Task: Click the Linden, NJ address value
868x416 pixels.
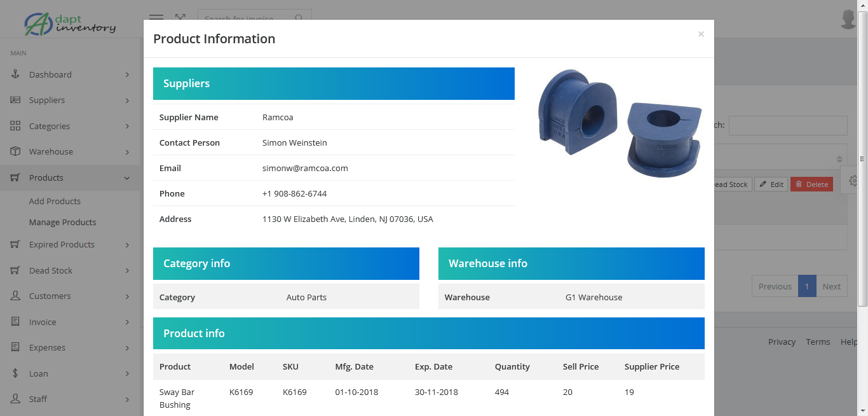Action: point(348,219)
